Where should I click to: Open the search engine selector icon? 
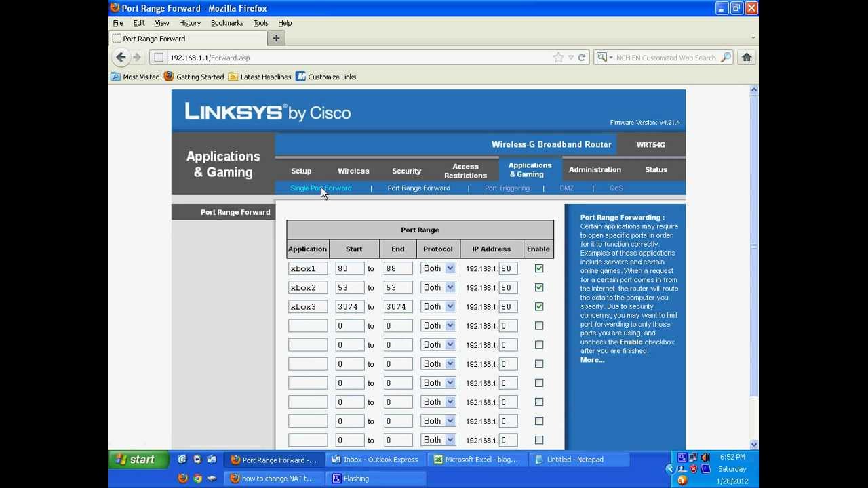coord(604,58)
